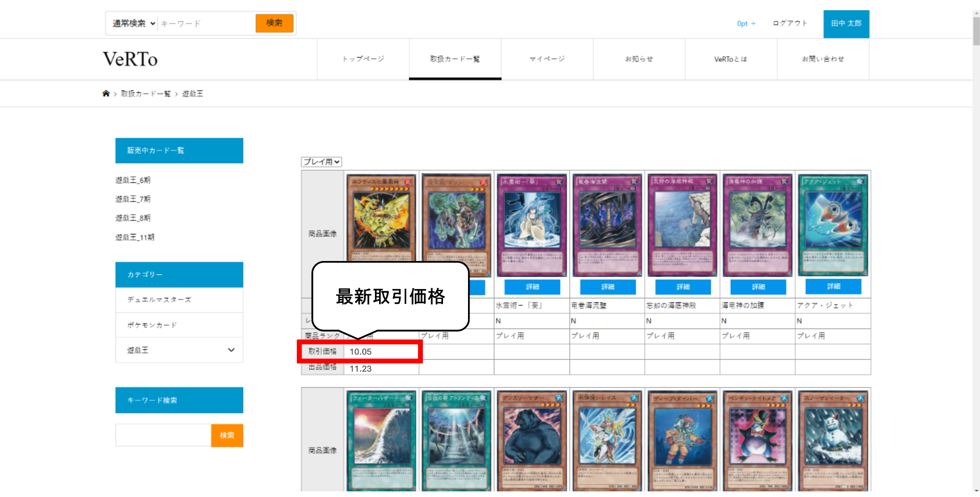Click the orange 検索 button in header
This screenshot has height=497, width=980.
[274, 23]
